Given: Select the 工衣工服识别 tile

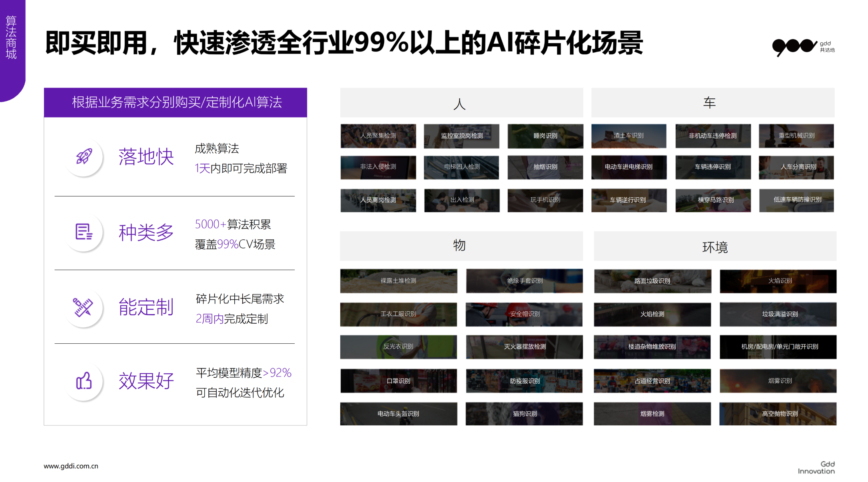Looking at the screenshot, I should pos(399,314).
